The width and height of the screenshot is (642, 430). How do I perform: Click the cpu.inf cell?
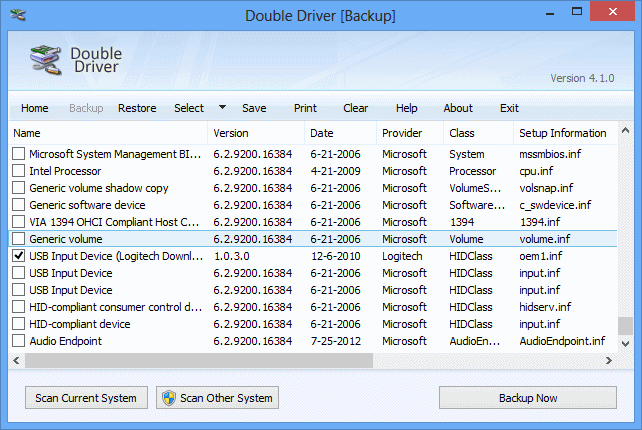click(536, 171)
